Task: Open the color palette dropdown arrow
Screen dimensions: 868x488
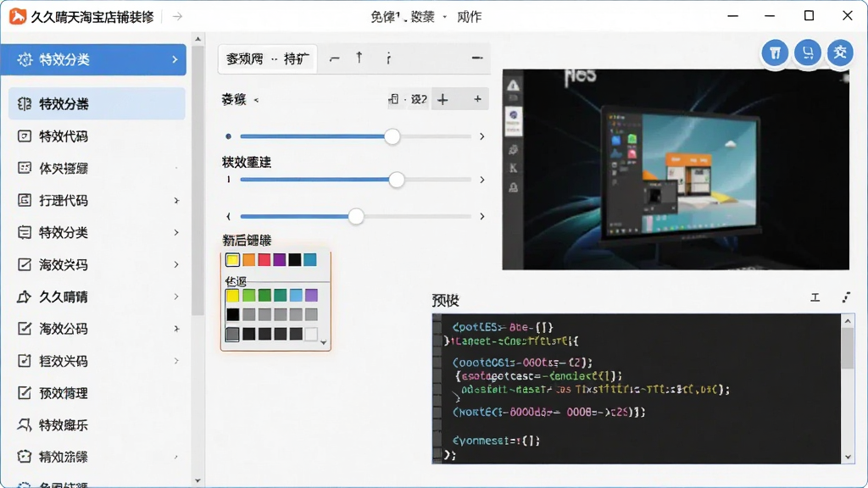Action: click(x=323, y=343)
